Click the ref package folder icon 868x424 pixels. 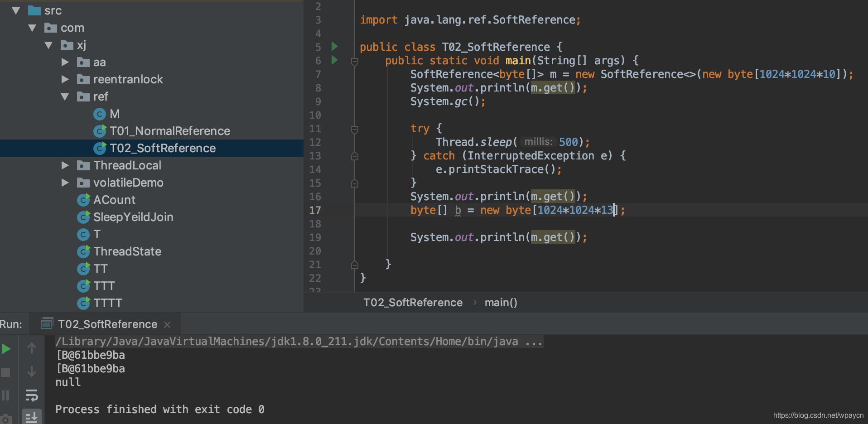(83, 96)
